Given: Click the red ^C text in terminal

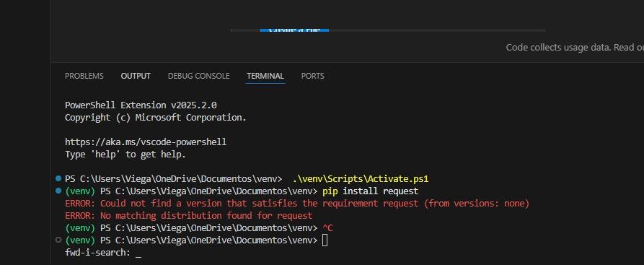Looking at the screenshot, I should [x=327, y=228].
